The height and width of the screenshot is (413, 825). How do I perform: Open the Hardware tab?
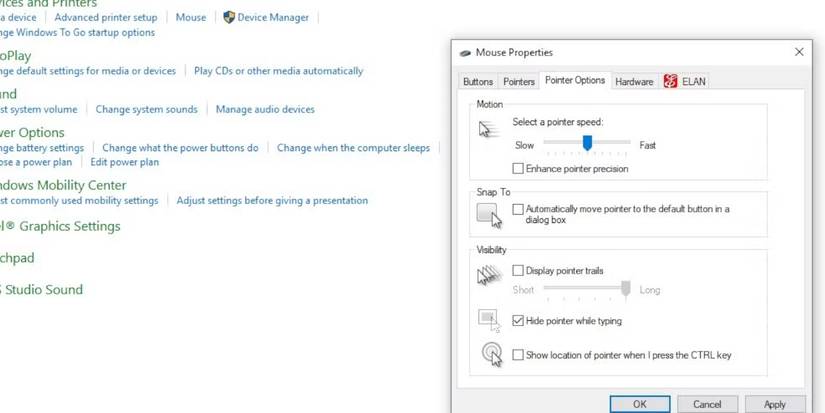coord(634,82)
